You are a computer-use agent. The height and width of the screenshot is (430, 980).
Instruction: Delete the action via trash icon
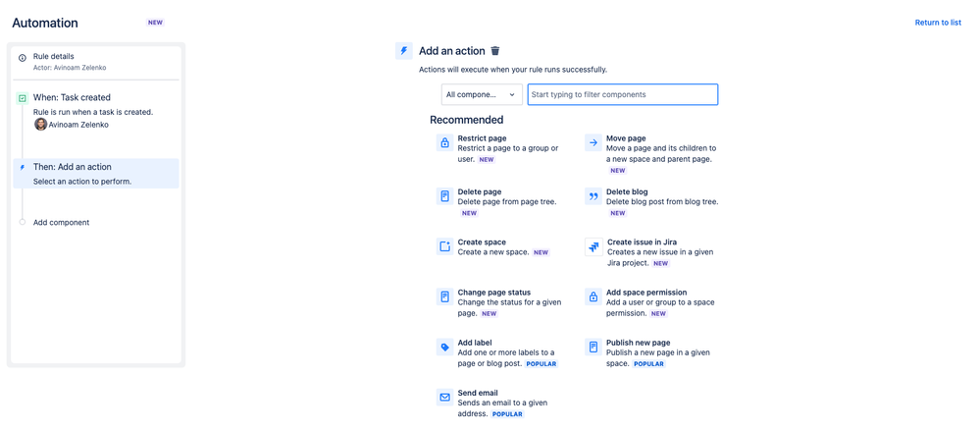coord(495,51)
